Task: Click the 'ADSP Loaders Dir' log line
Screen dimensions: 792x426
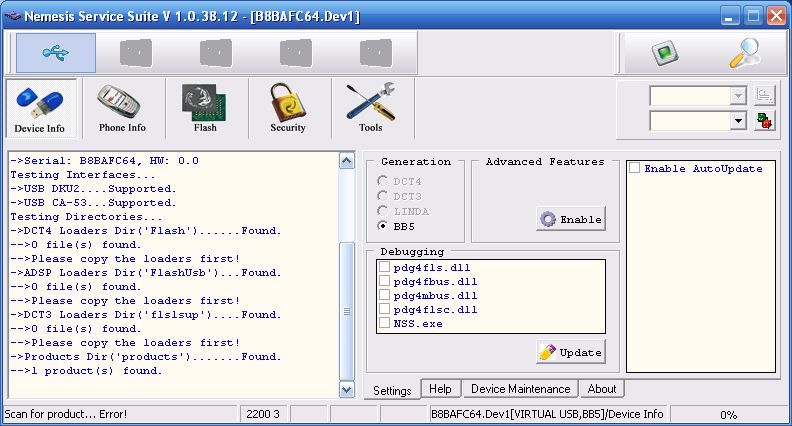Action: (x=145, y=272)
